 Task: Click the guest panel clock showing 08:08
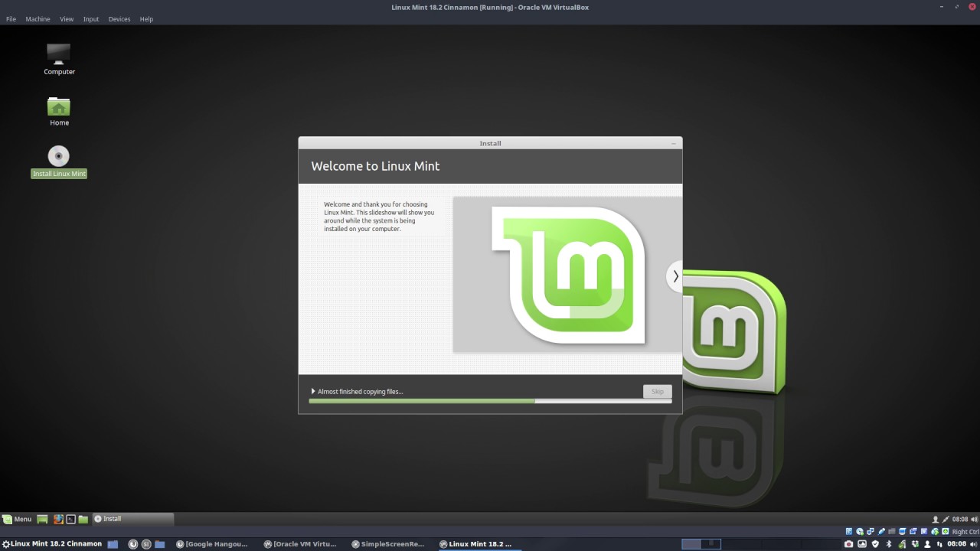coord(960,519)
